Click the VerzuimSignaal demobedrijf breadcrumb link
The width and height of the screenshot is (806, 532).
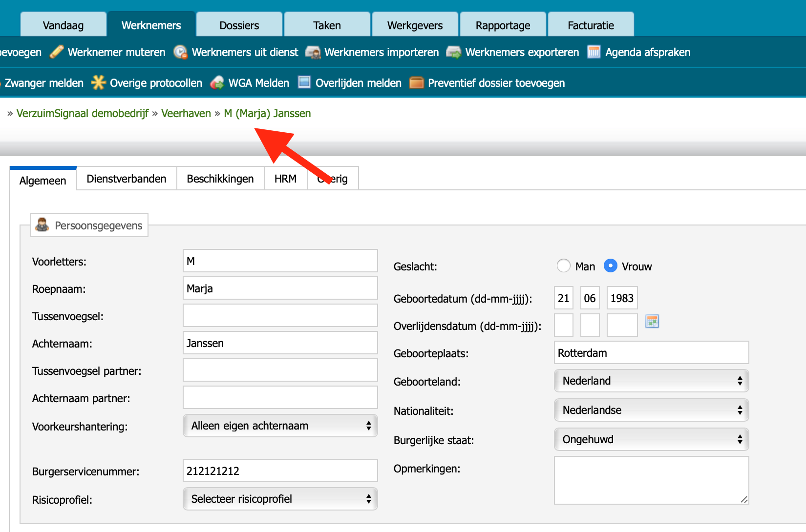click(83, 113)
